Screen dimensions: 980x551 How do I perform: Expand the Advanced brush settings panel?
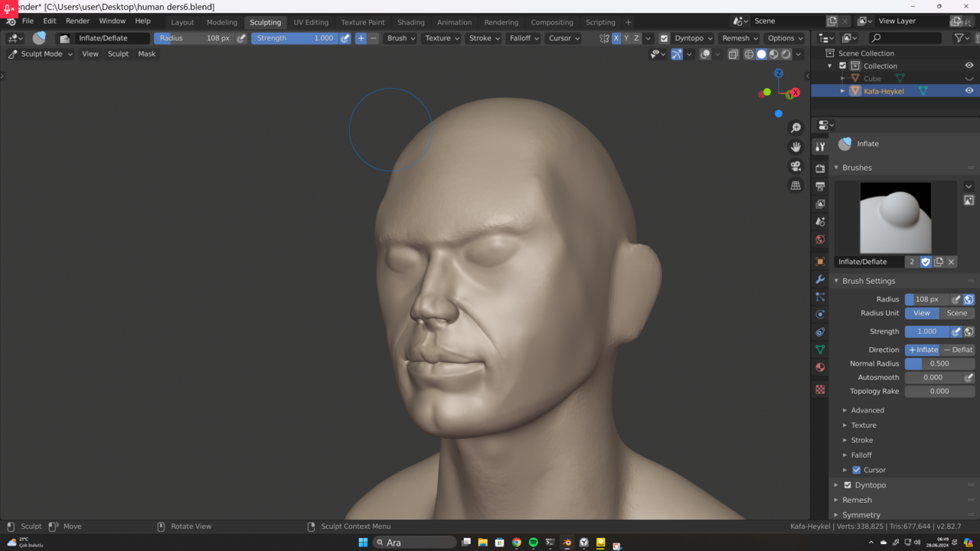click(867, 410)
